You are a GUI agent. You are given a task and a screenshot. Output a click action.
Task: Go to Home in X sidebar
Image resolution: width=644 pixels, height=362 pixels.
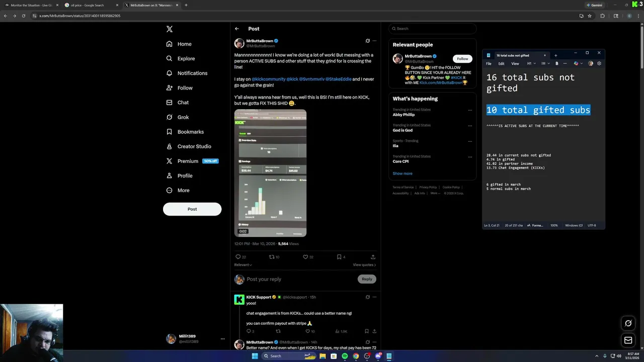click(x=179, y=44)
